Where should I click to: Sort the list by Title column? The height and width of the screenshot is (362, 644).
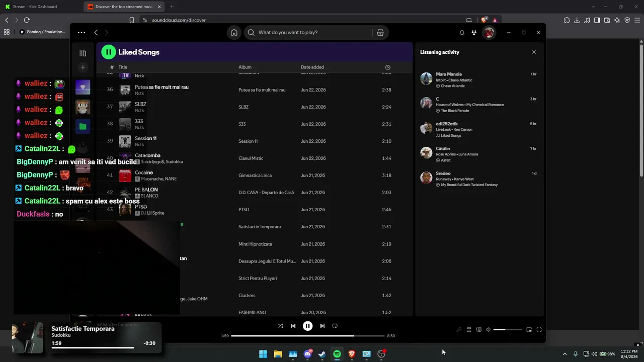pos(123,67)
